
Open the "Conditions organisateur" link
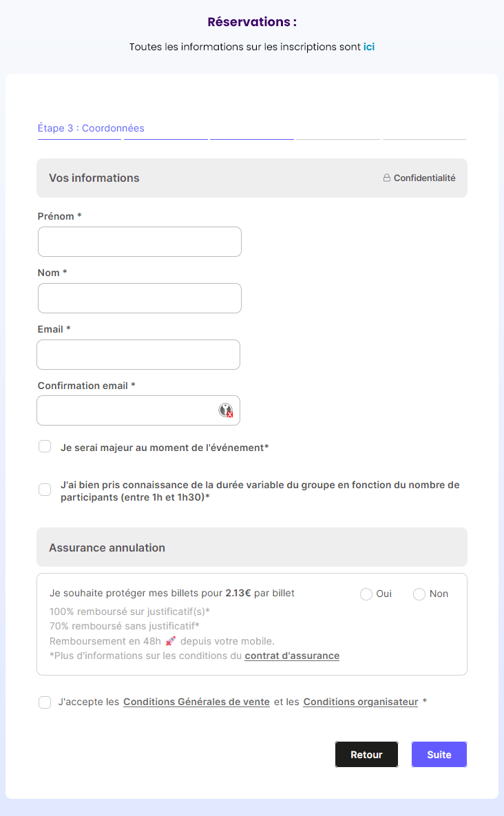tap(360, 702)
